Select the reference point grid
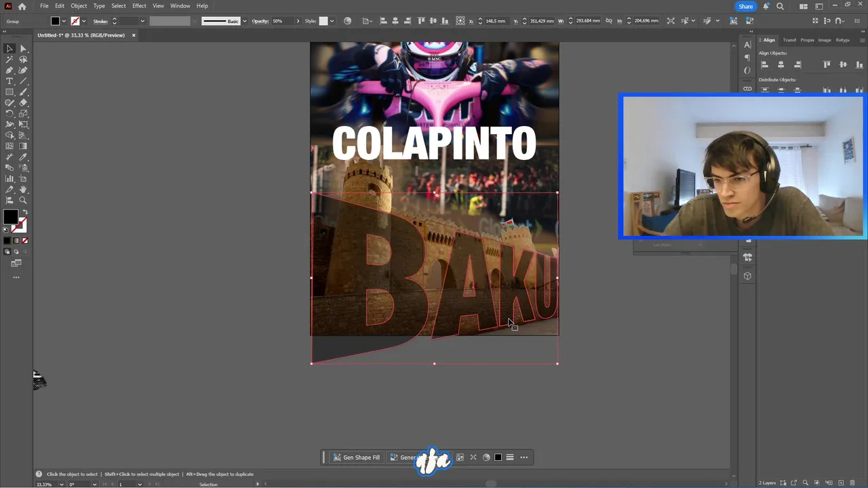Viewport: 868px width, 488px height. tap(460, 21)
